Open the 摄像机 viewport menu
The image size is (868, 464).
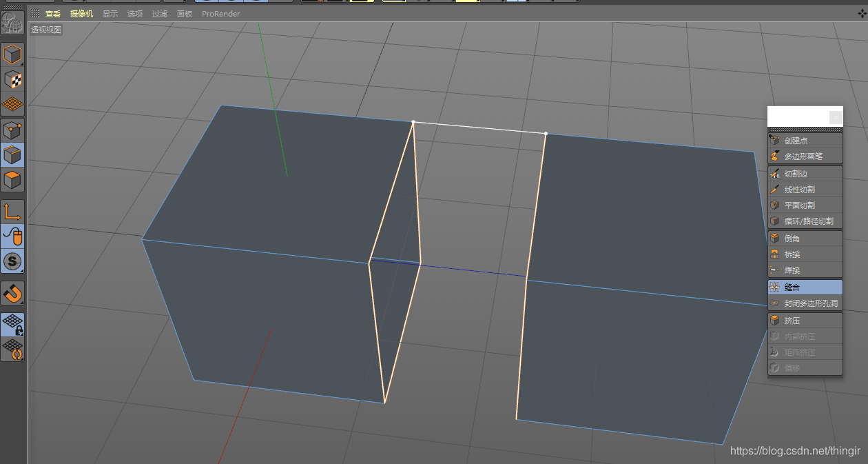(81, 14)
